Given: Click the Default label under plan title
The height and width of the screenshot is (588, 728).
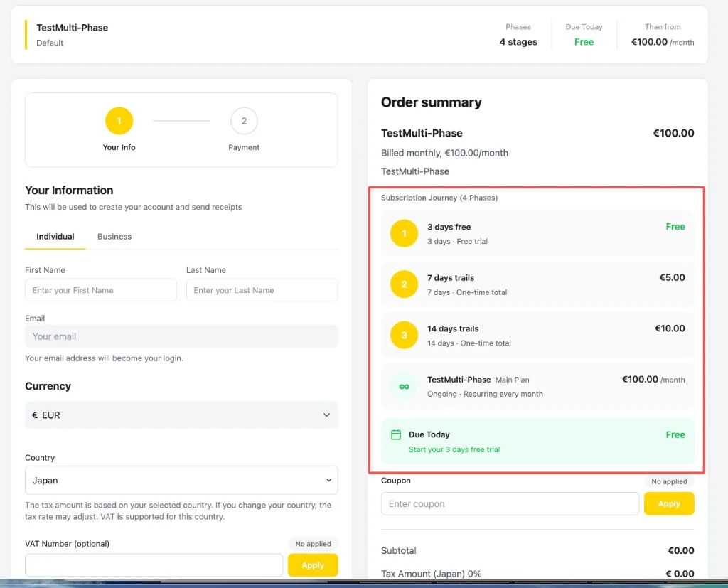Looking at the screenshot, I should [50, 43].
